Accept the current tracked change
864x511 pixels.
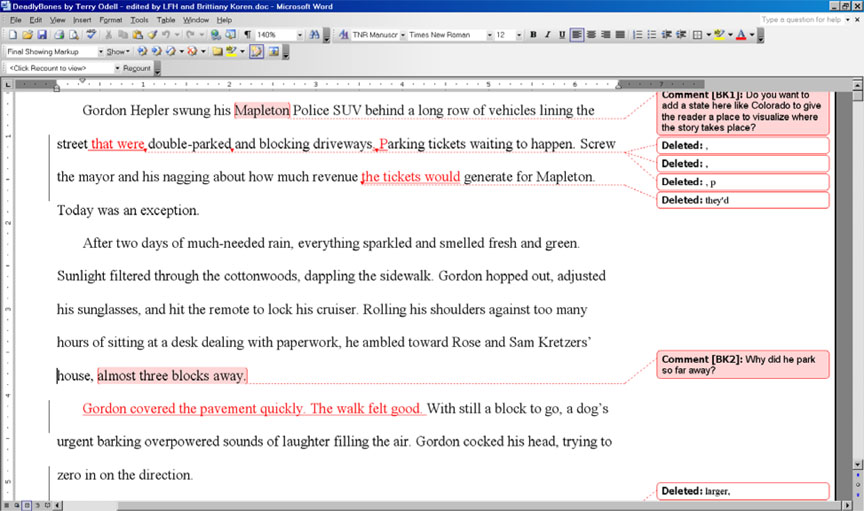171,51
